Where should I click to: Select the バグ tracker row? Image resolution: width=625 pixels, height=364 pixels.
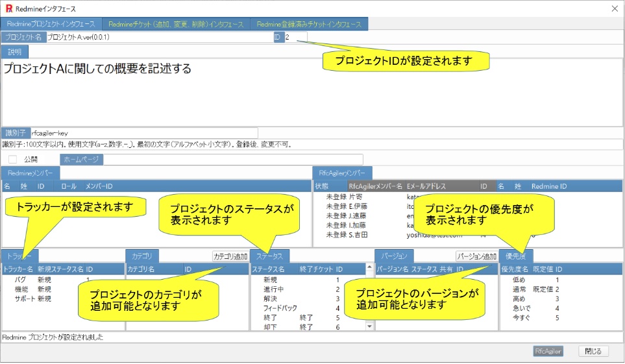click(x=63, y=280)
